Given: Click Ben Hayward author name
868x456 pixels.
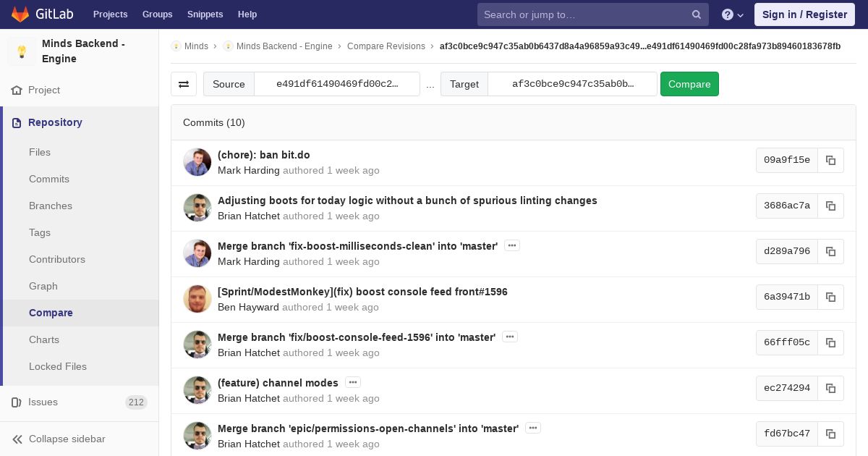Looking at the screenshot, I should (248, 307).
